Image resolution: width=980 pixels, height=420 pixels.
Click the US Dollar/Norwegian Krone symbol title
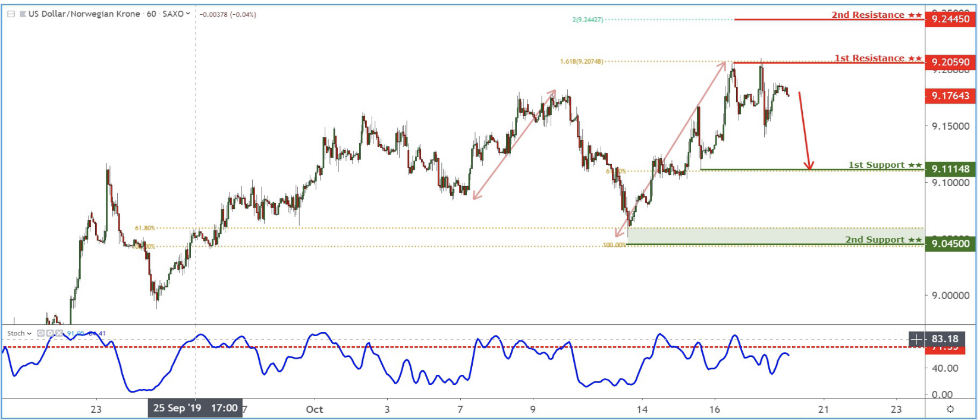(x=84, y=14)
